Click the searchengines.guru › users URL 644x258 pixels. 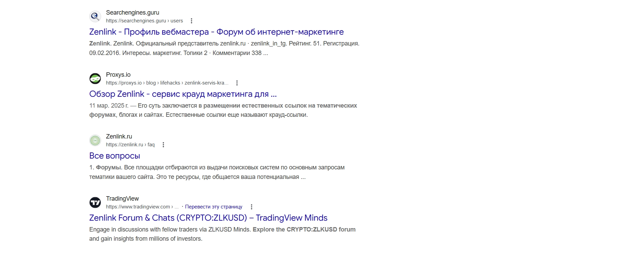point(145,21)
